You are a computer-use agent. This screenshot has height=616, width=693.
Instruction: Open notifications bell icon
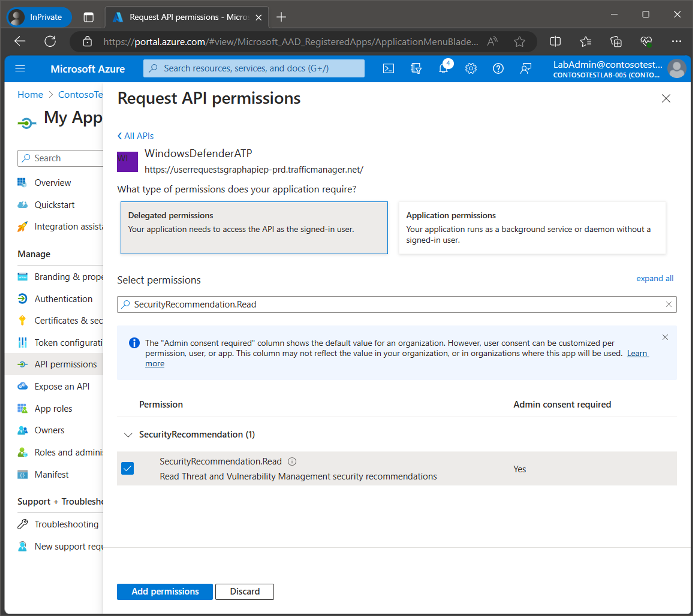pos(443,69)
